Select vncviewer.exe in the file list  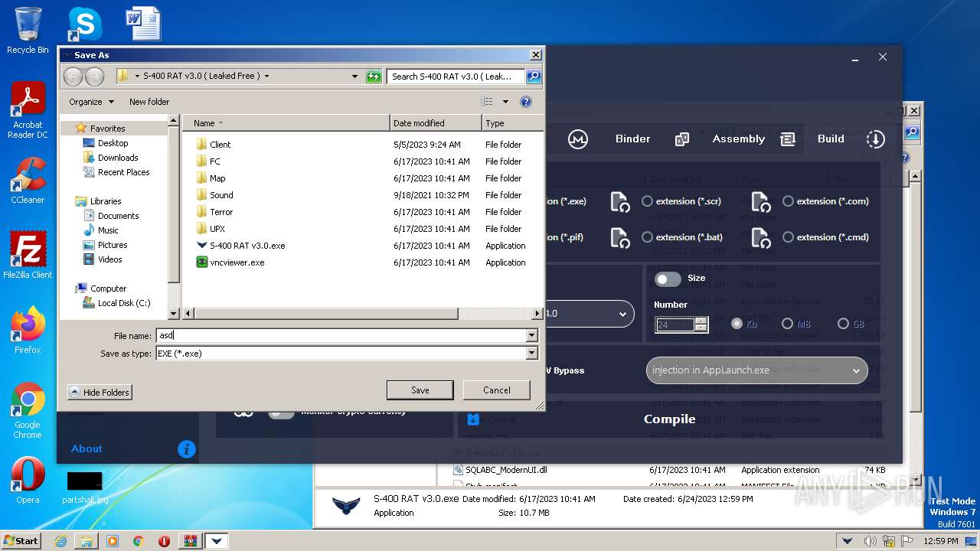pos(237,262)
